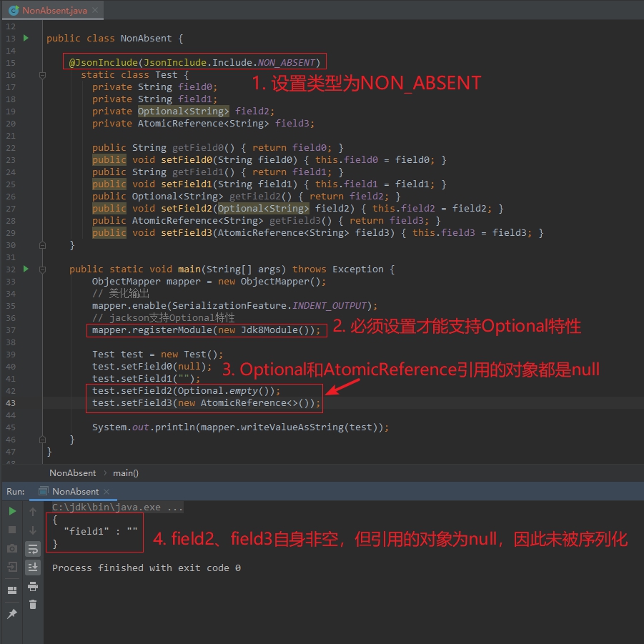Click 'test.setField1("");' line
The image size is (644, 644).
[147, 378]
